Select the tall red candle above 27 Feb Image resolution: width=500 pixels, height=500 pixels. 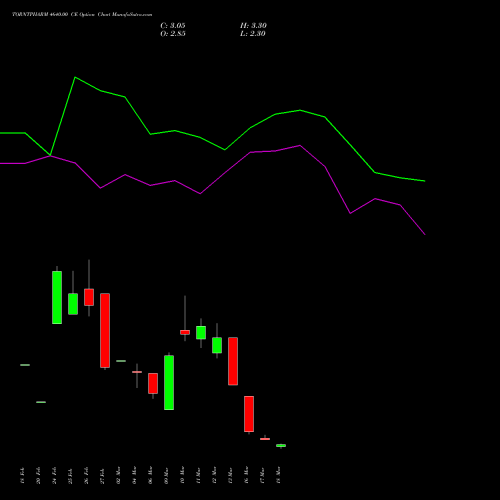[105, 330]
